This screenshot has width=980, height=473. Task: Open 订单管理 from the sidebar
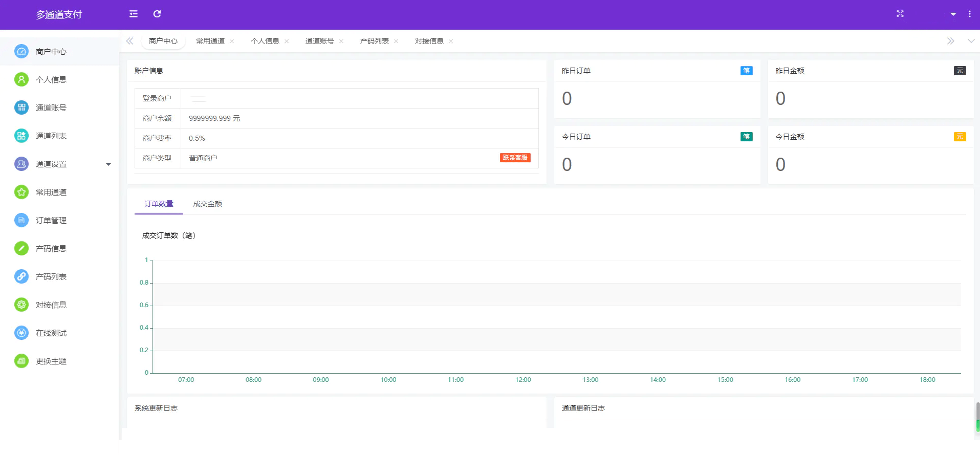(51, 220)
